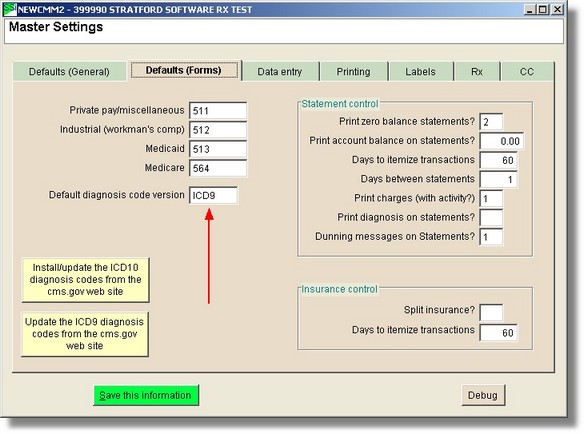This screenshot has width=584, height=434.
Task: Click the Print zero balance statements? label
Action: click(407, 121)
